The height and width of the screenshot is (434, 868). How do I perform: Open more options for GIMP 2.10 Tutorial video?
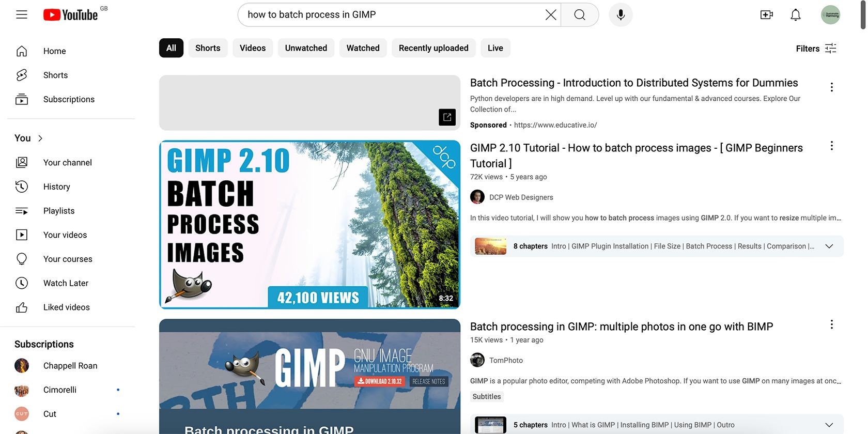click(831, 146)
